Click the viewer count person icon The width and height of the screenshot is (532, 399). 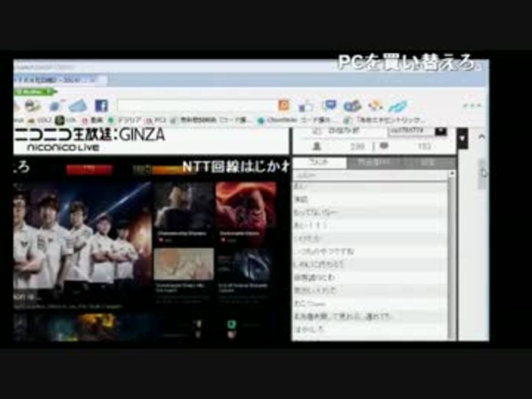(x=316, y=146)
